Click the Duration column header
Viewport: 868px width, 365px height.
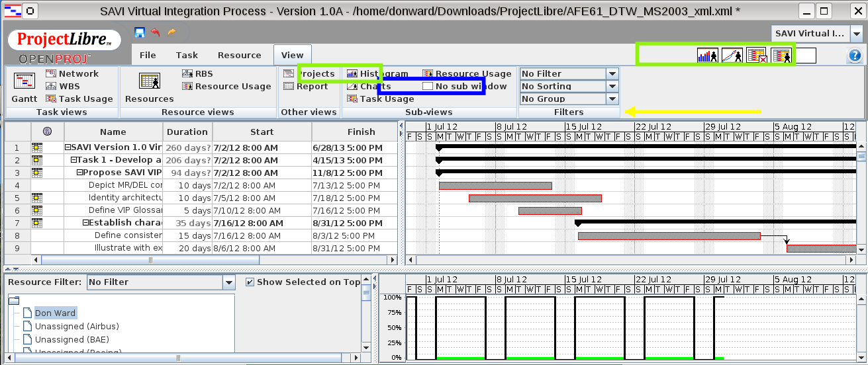(x=187, y=132)
